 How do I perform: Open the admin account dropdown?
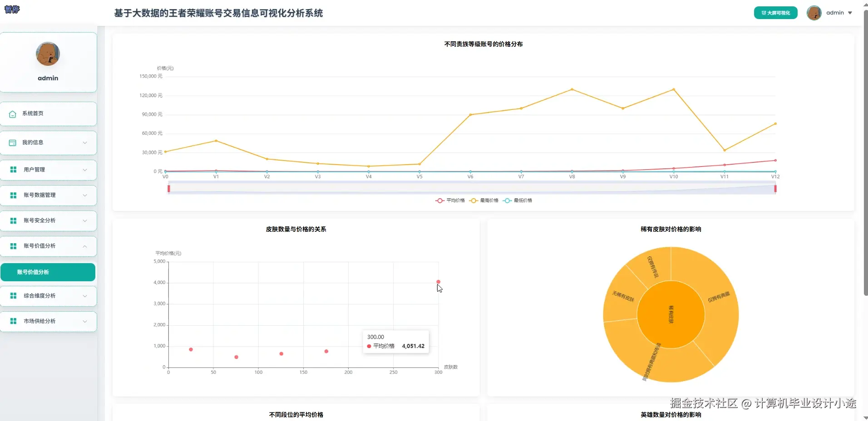pos(837,13)
